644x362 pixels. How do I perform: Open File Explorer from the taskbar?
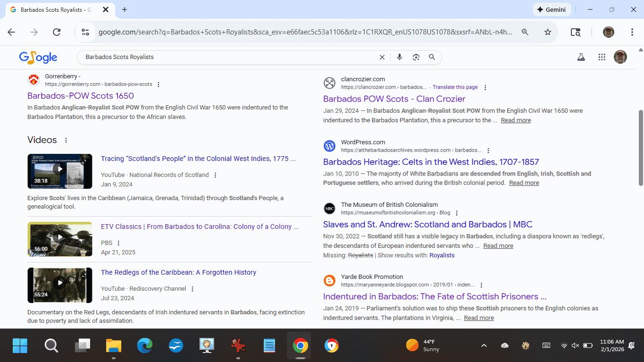click(x=114, y=346)
